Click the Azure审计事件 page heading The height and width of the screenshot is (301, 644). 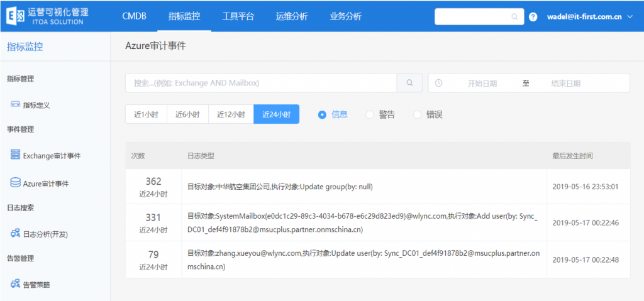coord(156,46)
